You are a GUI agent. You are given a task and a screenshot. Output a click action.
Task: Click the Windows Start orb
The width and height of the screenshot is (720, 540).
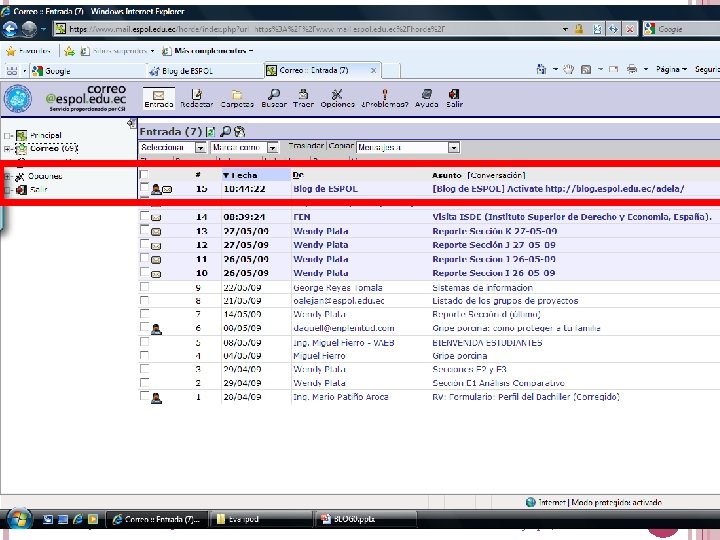coord(18,519)
